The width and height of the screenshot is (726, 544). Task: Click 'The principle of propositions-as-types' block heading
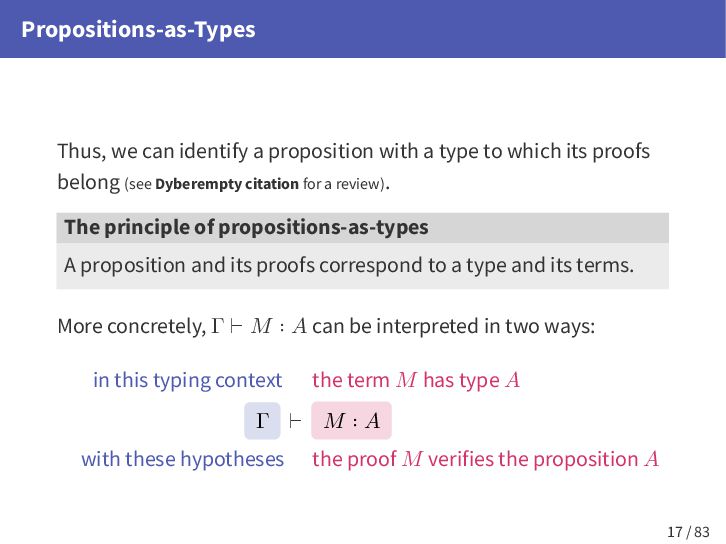coord(246,227)
